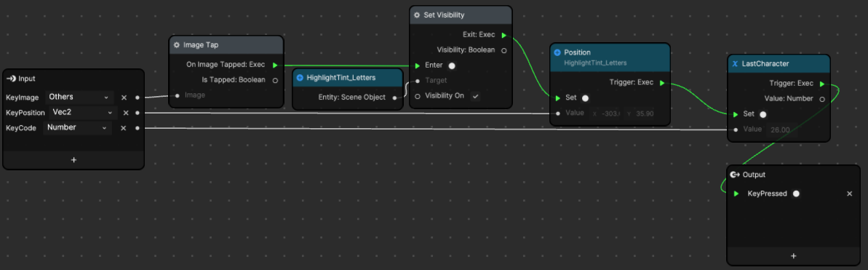Click the Position node blue circle icon
This screenshot has height=270, width=868.
[x=557, y=52]
